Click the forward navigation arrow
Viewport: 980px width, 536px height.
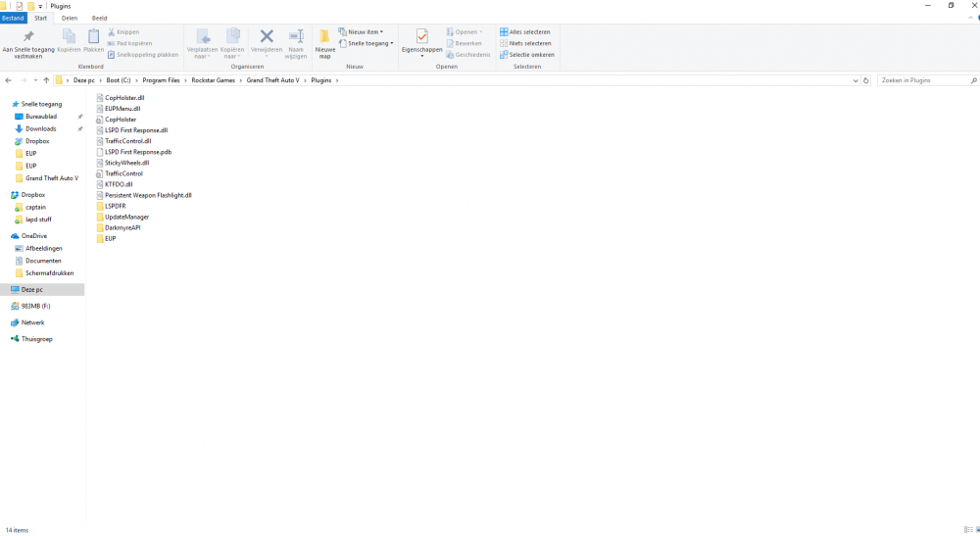click(24, 80)
